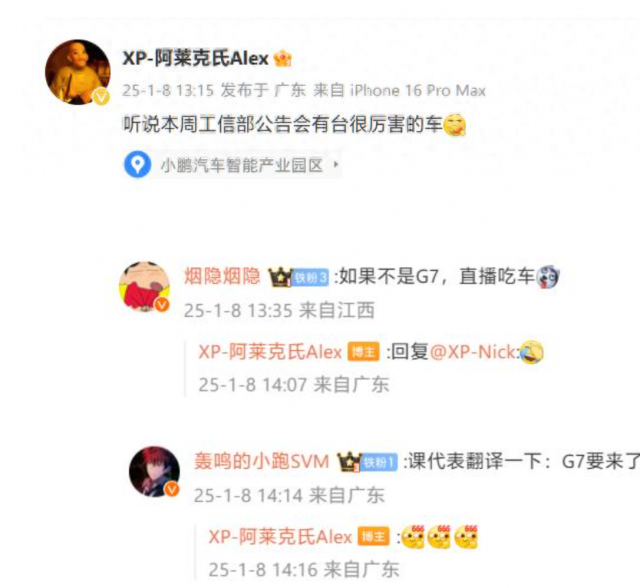The image size is (640, 588).
Task: Click the 烟隐烟隐 username link
Action: point(222,276)
